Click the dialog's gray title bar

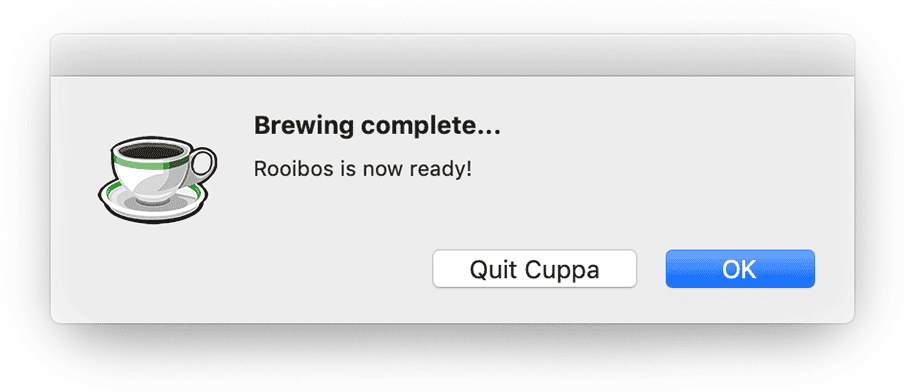point(452,55)
